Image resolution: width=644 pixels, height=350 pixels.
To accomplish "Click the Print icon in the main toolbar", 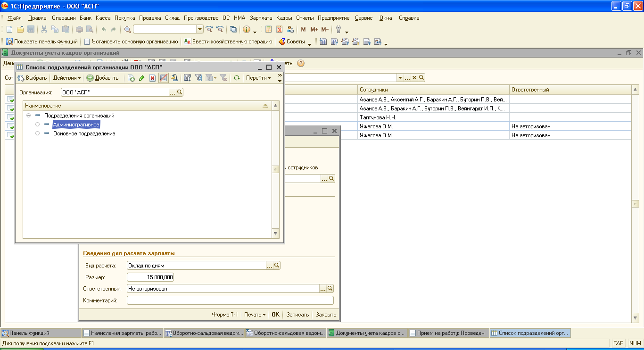I will [79, 29].
